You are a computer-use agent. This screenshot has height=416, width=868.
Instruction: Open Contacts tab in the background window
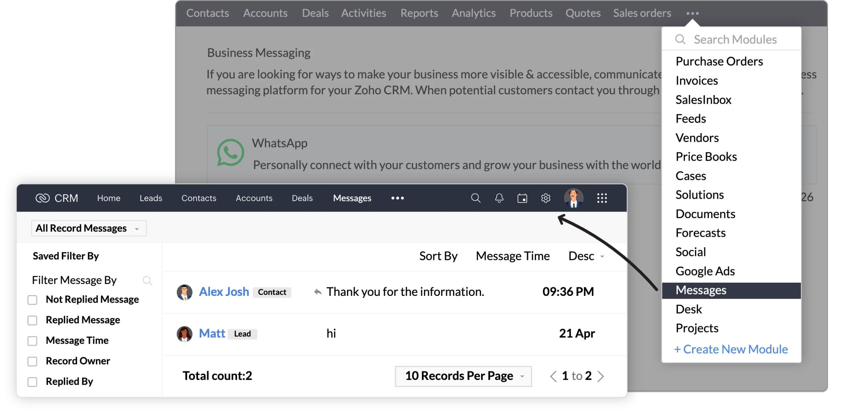coord(208,13)
